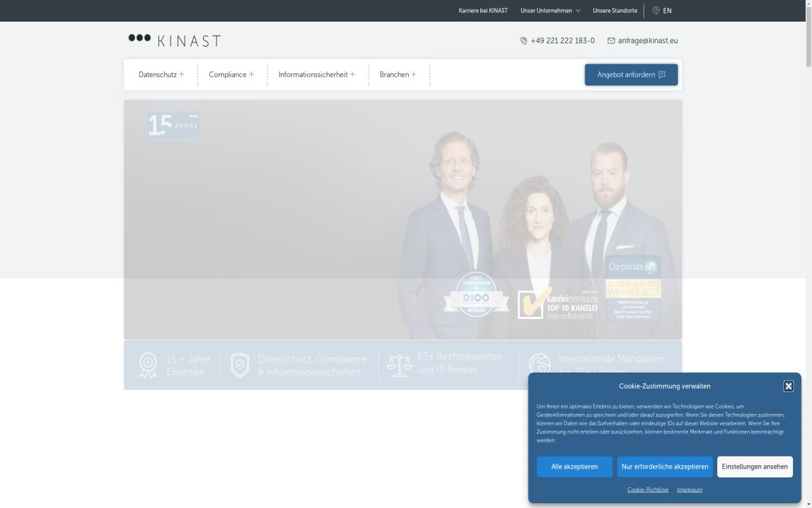Click the chat bubble icon on Angebot anfordern
This screenshot has height=508, width=812.
tap(660, 75)
